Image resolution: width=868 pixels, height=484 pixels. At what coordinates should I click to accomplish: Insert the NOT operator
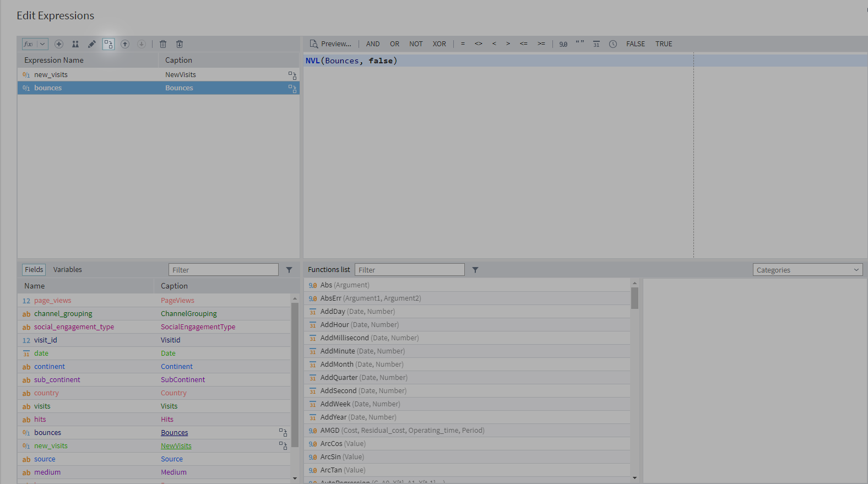416,44
